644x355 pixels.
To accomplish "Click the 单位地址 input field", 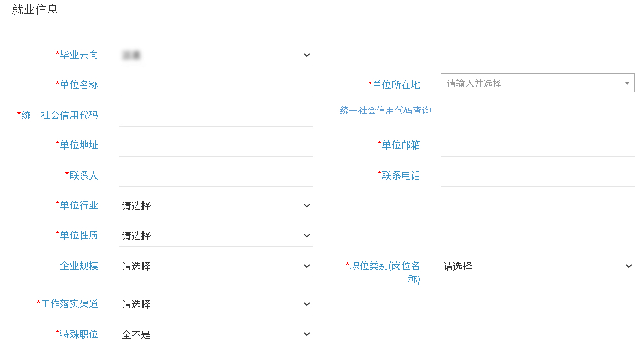I will tap(216, 146).
